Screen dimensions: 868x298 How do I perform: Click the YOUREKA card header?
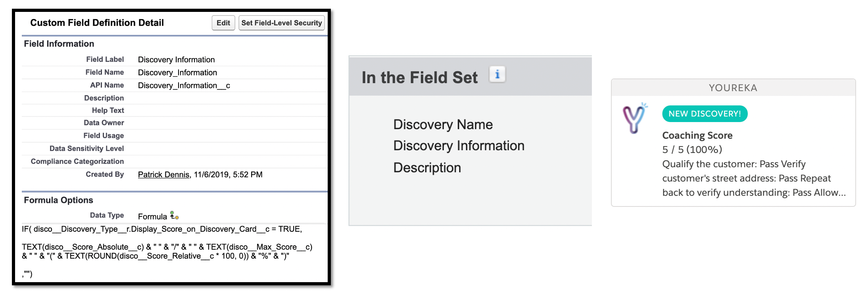click(x=733, y=88)
